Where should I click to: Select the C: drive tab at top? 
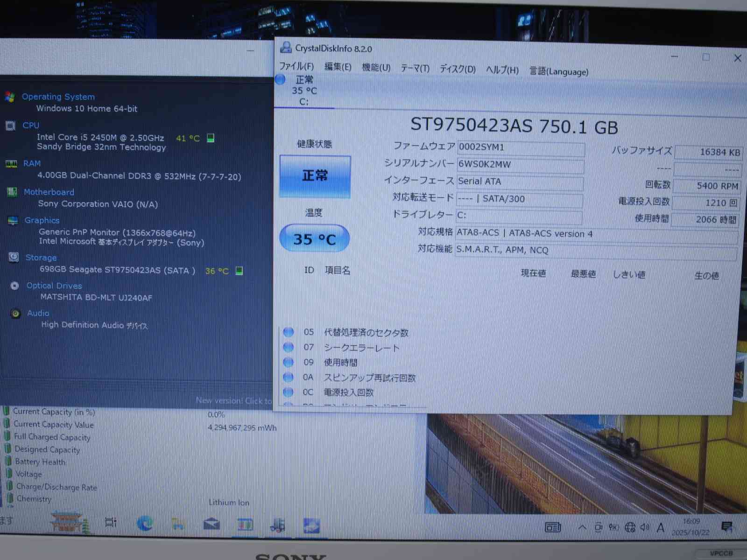303,91
